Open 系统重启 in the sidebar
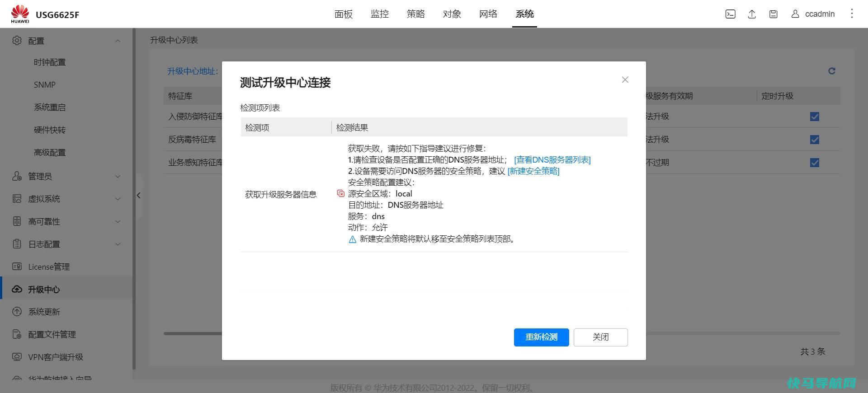868x393 pixels. click(50, 108)
